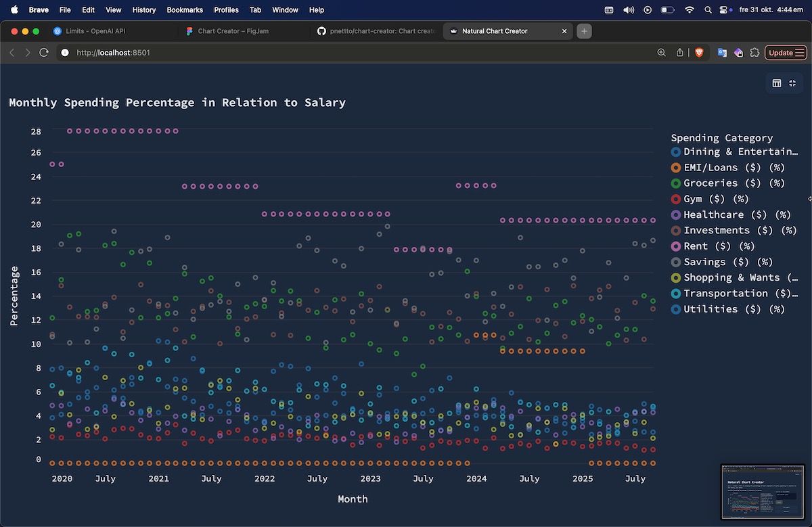Toggle Rent ($) (%) series in legend
This screenshot has height=527, width=812.
(719, 246)
